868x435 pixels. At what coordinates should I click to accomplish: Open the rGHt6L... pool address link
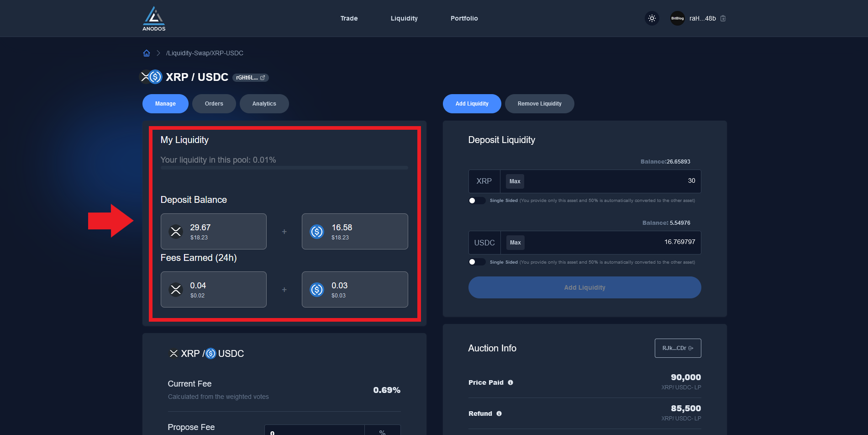(x=251, y=78)
